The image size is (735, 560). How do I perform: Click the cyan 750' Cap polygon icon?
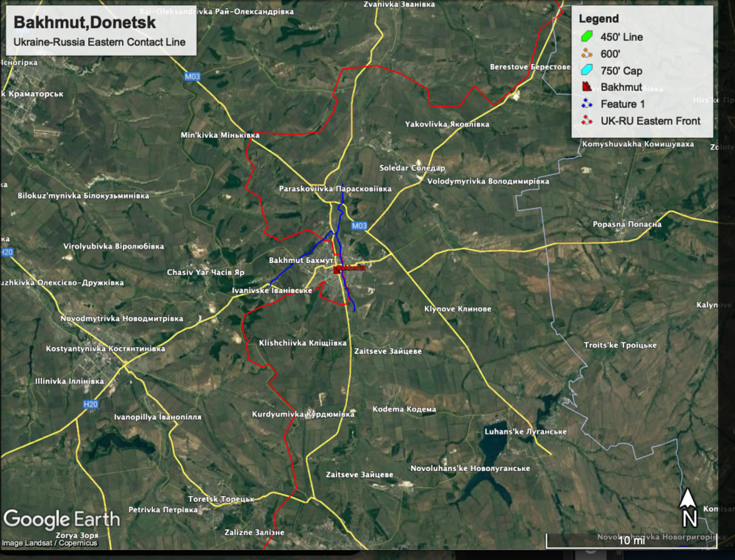[587, 71]
